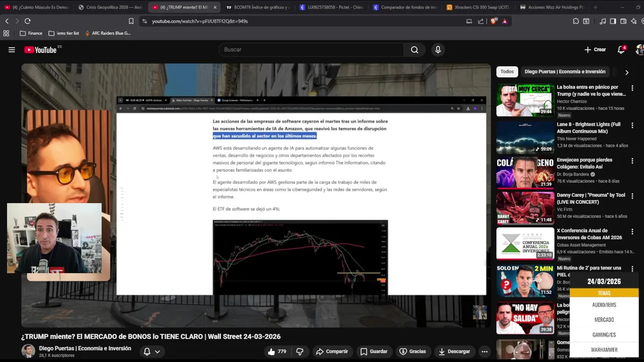Open the three-dot more actions menu under video
644x362 pixels.
(x=485, y=351)
